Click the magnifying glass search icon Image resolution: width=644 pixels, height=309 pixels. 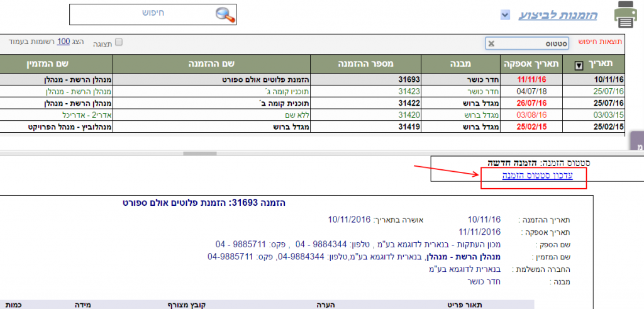225,15
